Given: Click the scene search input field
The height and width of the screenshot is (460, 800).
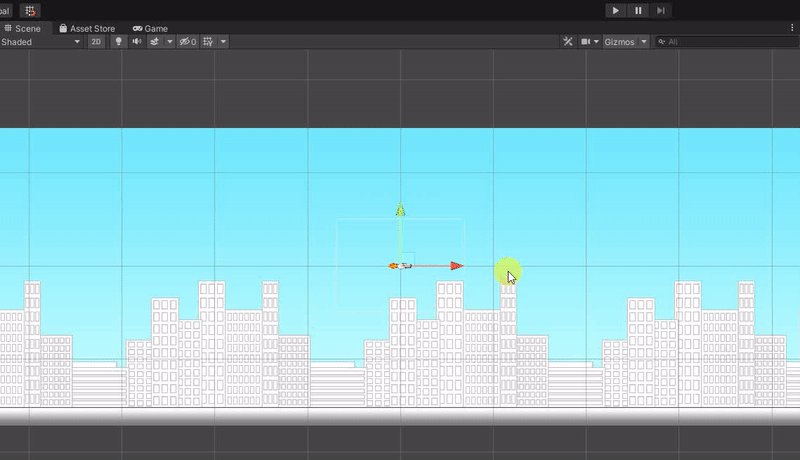Looking at the screenshot, I should coord(730,42).
